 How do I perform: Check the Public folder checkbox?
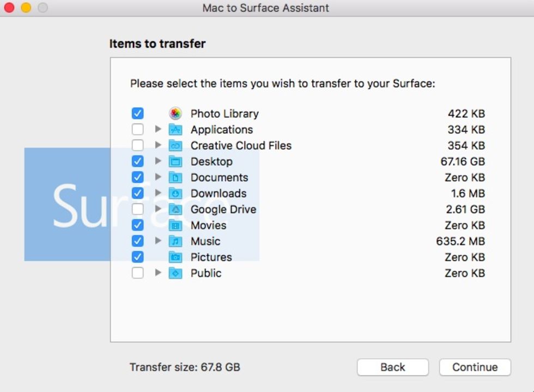click(x=138, y=273)
